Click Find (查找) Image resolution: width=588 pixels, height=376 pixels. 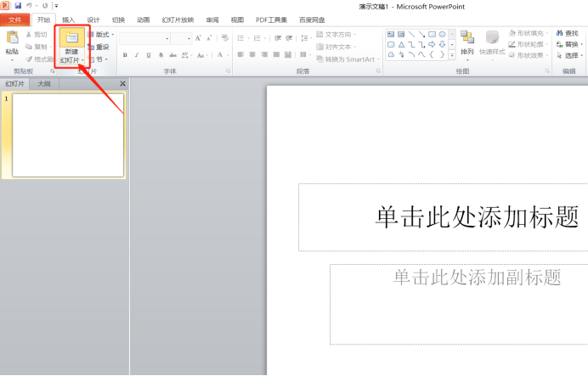click(568, 33)
